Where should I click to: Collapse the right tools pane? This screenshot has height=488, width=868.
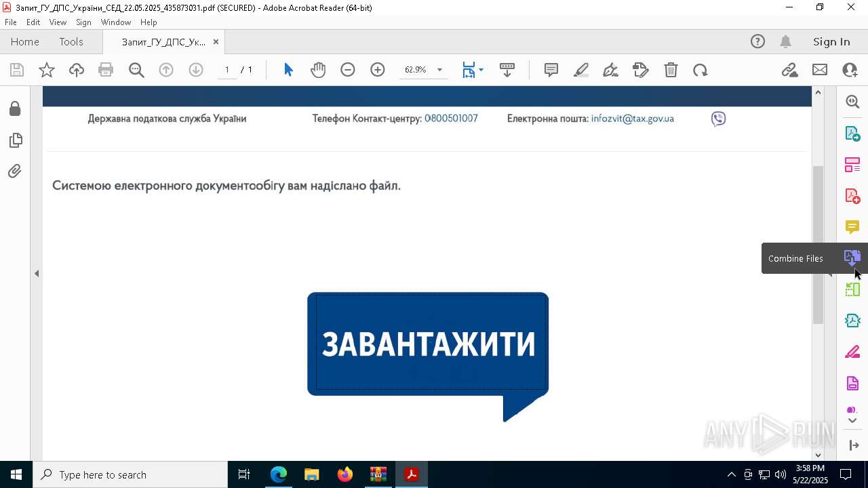[x=854, y=445]
